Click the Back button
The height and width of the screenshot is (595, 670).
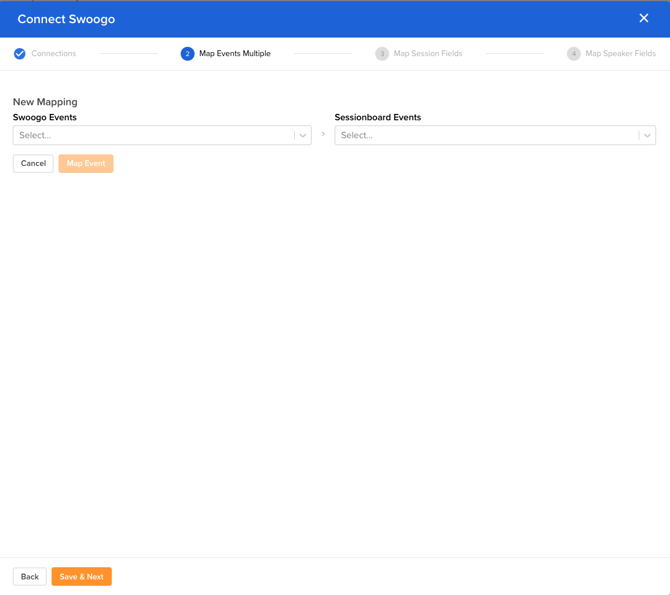tap(30, 577)
